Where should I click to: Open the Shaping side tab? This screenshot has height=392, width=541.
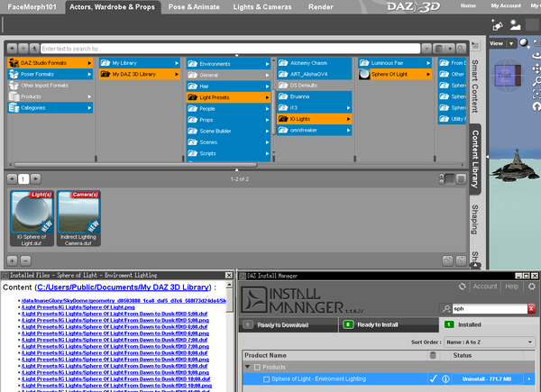[475, 220]
